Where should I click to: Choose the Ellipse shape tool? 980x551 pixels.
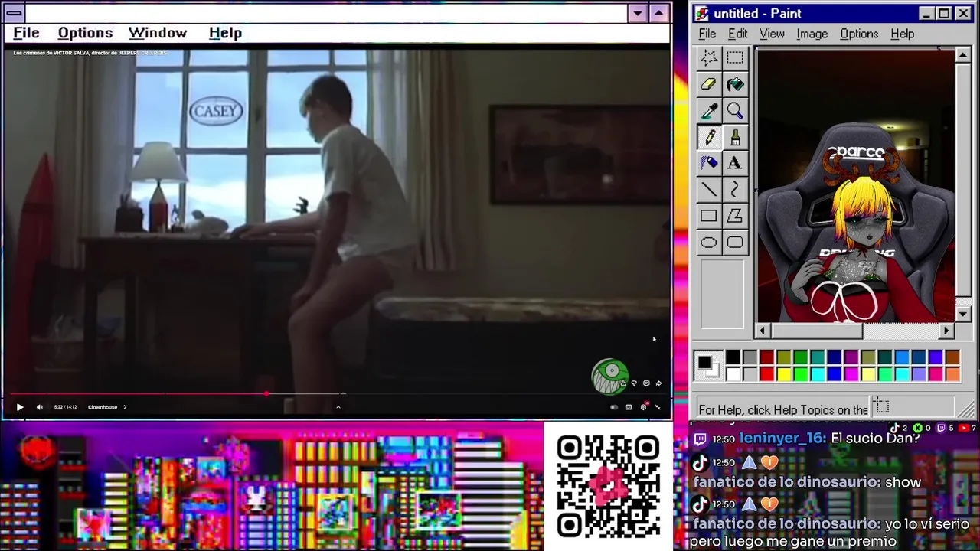(709, 243)
